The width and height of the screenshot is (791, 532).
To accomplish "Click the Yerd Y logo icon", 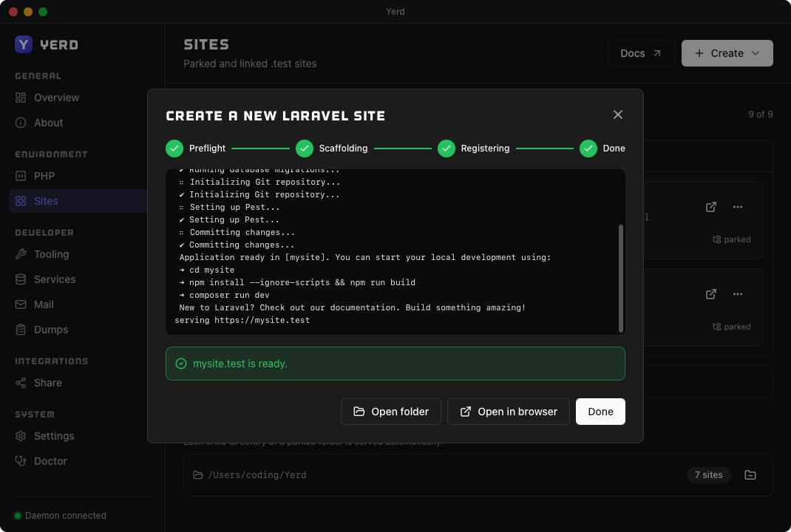I will click(x=23, y=44).
